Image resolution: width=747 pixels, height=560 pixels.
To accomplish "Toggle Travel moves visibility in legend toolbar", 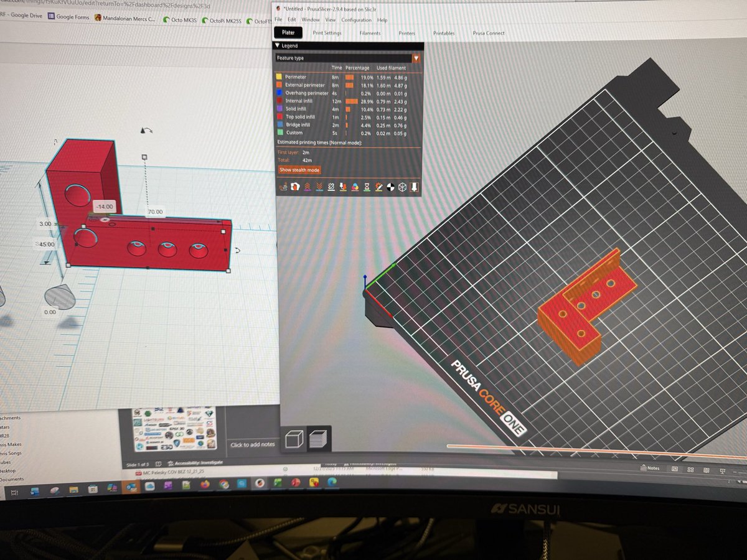I will [283, 187].
